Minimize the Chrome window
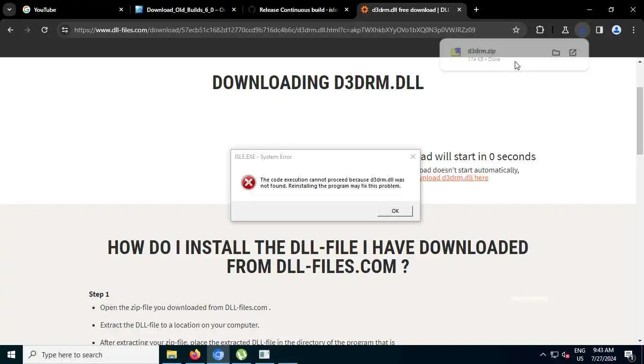Image resolution: width=644 pixels, height=364 pixels. [x=589, y=9]
